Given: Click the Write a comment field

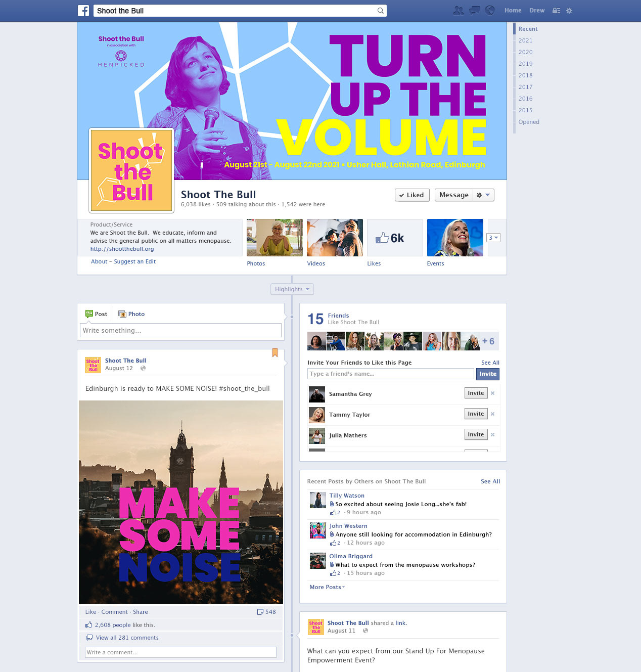Looking at the screenshot, I should [x=181, y=652].
